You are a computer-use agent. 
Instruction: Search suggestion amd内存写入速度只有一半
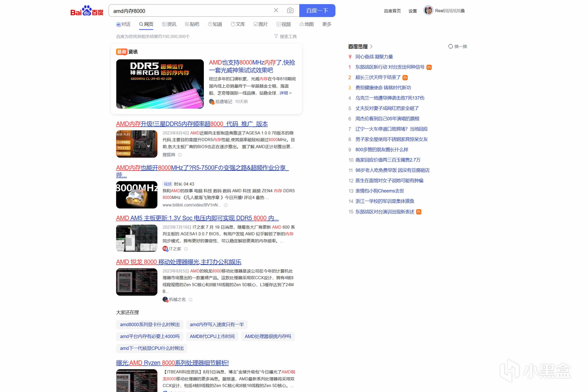click(217, 324)
